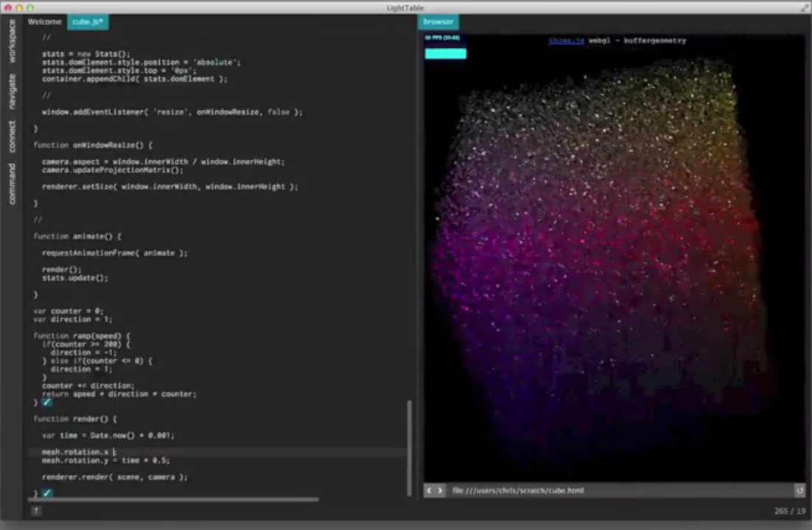The height and width of the screenshot is (530, 812).
Task: Select the cube.js tab
Action: point(88,22)
